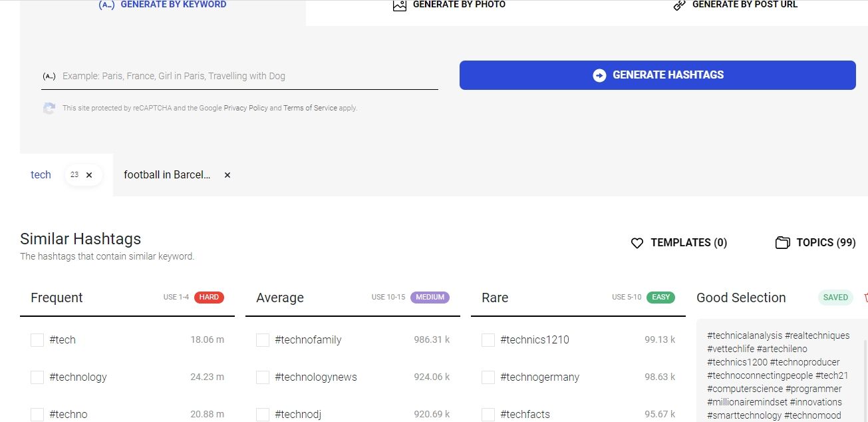This screenshot has height=422, width=868.
Task: Click the reCAPTCHA logo icon
Action: click(49, 108)
